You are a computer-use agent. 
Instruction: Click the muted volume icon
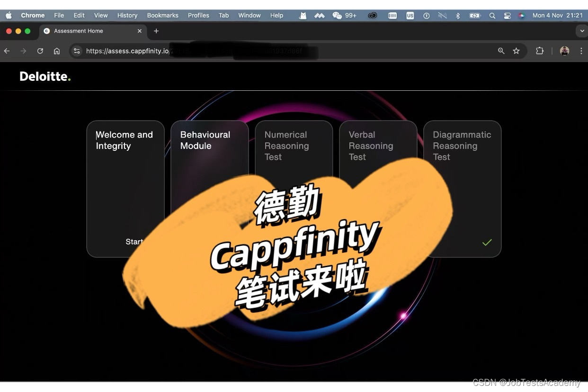coord(442,16)
